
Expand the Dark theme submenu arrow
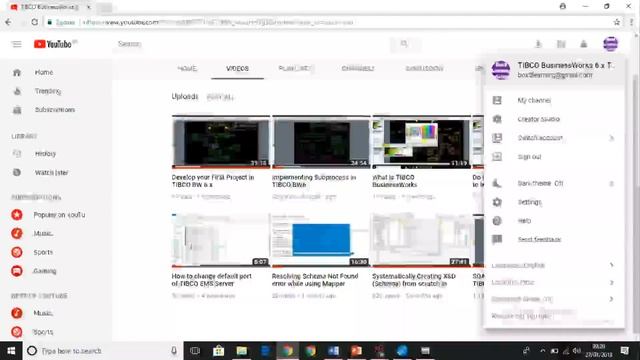click(x=611, y=184)
